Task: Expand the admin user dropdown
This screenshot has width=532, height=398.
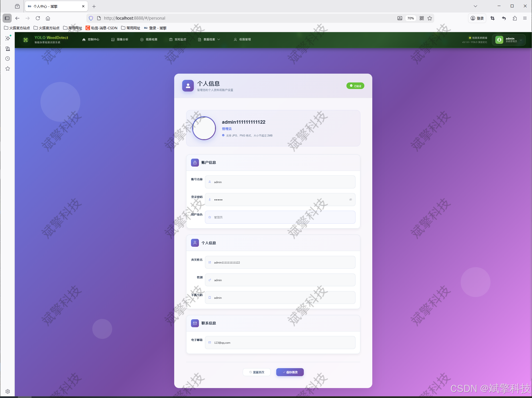Action: coord(509,40)
